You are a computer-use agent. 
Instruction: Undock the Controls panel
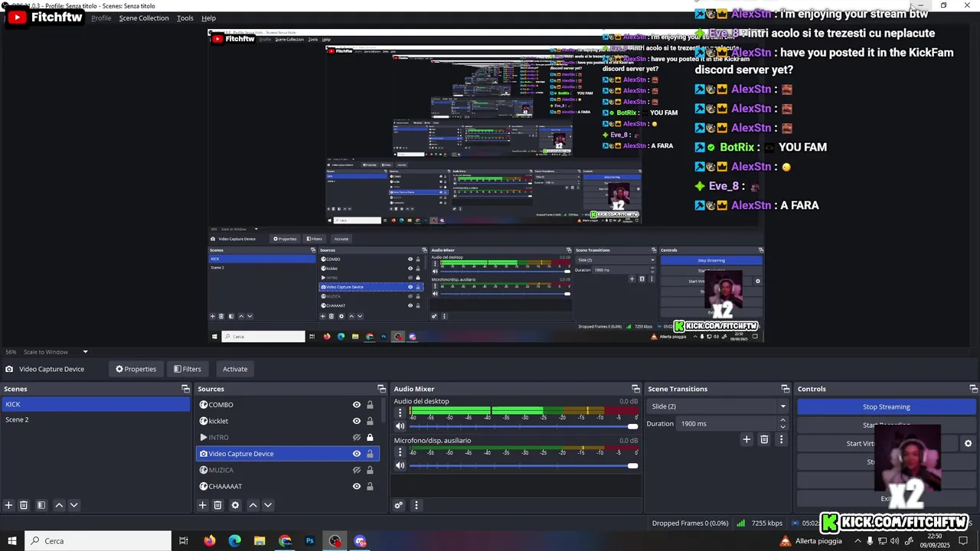click(x=974, y=389)
